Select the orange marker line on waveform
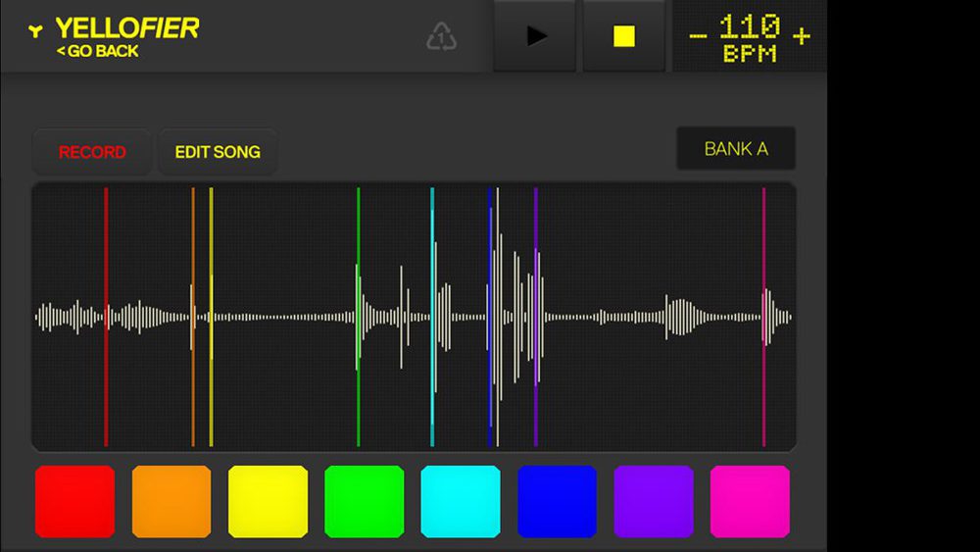 tap(193, 317)
